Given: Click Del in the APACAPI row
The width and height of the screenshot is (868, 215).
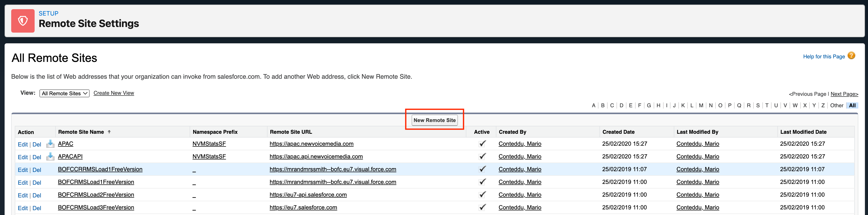Looking at the screenshot, I should 37,157.
